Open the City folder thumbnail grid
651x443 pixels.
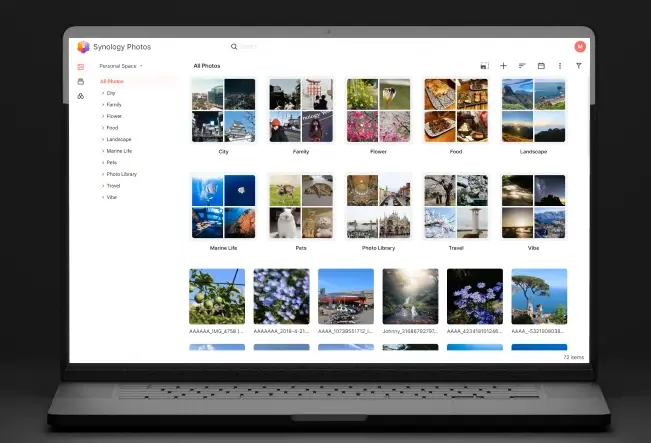point(223,110)
